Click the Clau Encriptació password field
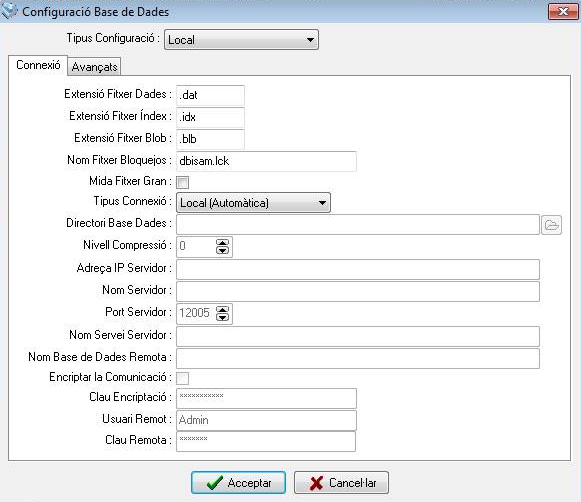581x502 pixels. 266,398
